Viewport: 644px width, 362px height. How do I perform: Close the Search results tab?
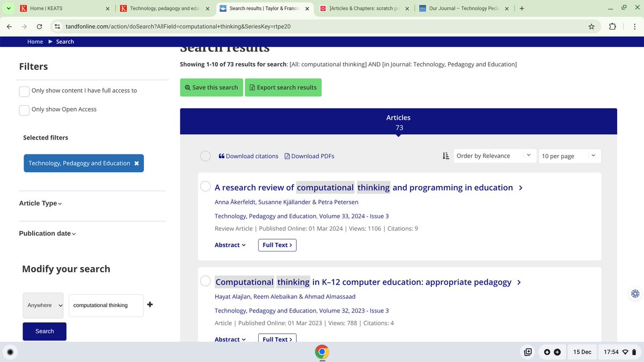(308, 9)
